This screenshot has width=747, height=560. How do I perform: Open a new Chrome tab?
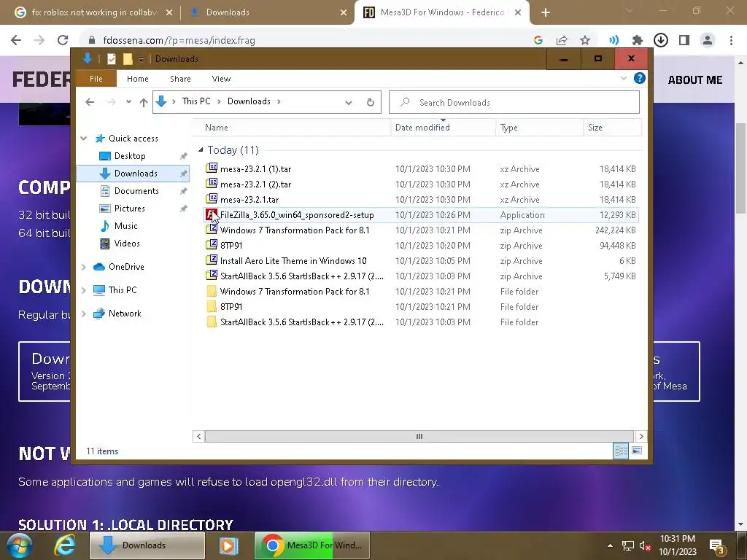[x=546, y=13]
